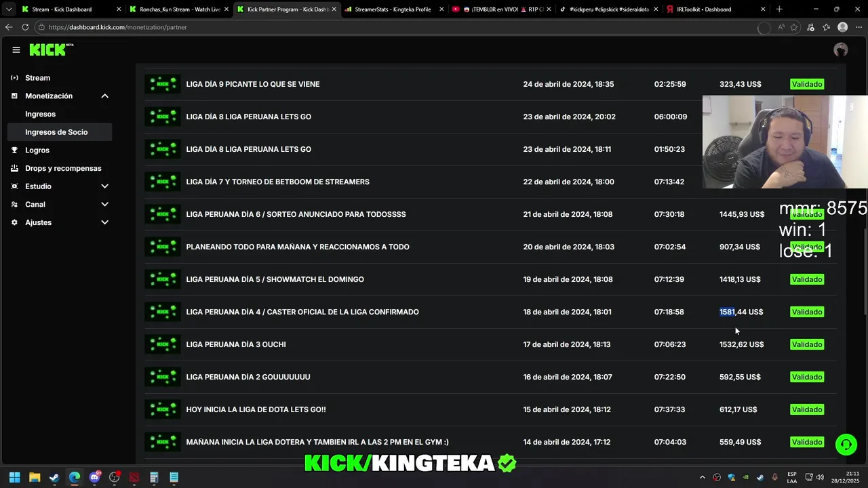
Task: Open Discord from the taskbar
Action: 94,477
